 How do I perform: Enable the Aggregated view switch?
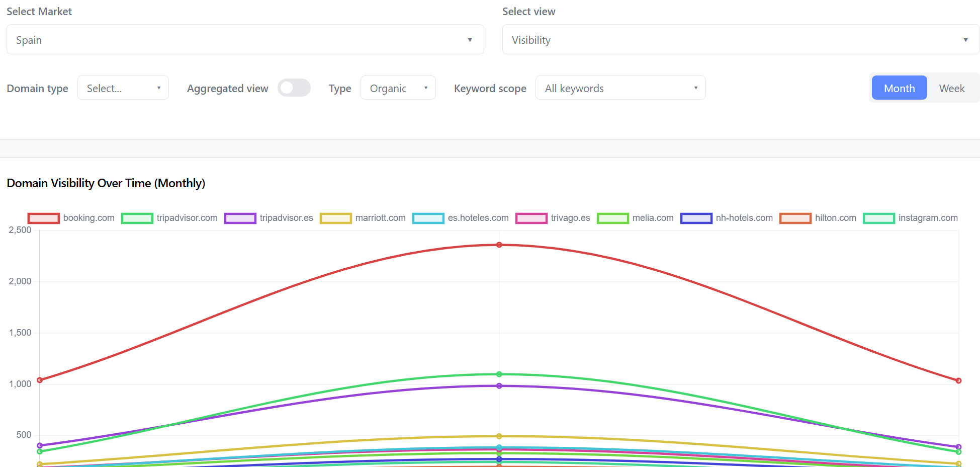tap(294, 88)
